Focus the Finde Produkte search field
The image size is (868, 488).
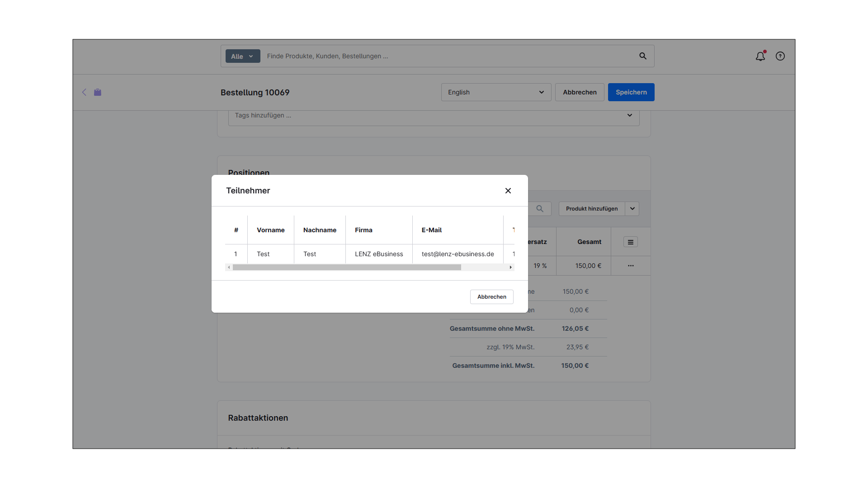[x=448, y=56]
